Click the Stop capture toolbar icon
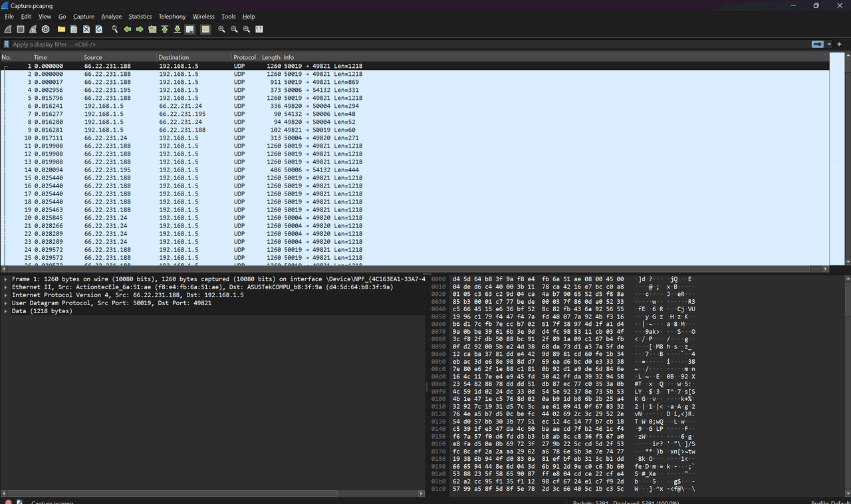Viewport: 851px width, 504px height. point(21,29)
